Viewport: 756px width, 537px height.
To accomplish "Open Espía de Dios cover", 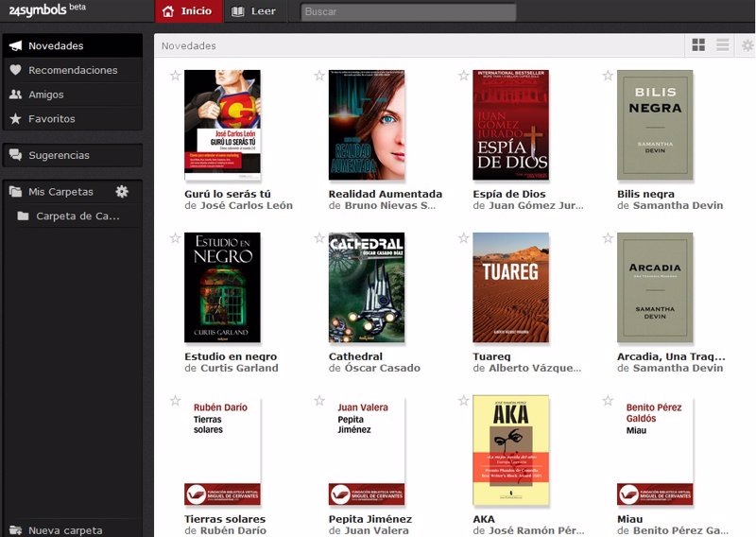I will click(510, 125).
